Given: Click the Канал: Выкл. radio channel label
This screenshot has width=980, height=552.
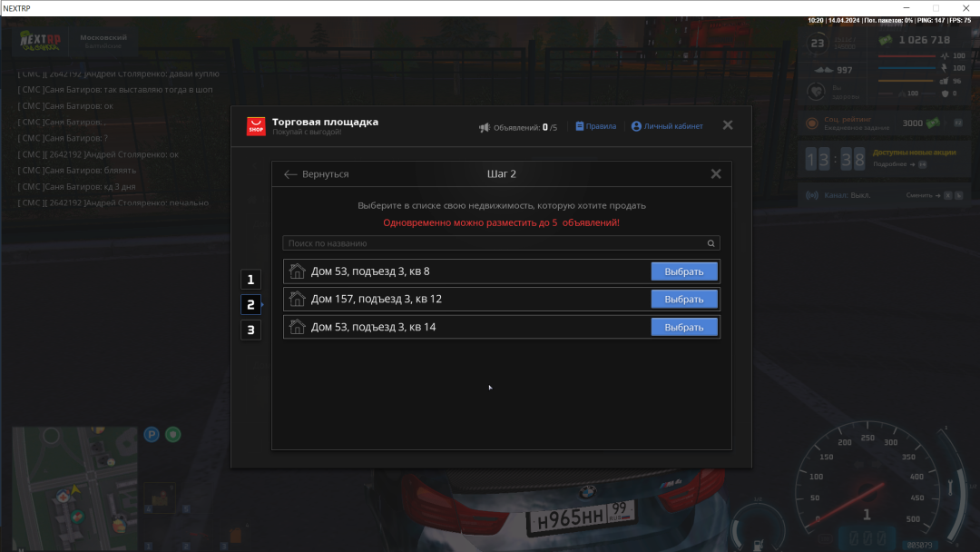Looking at the screenshot, I should point(847,195).
